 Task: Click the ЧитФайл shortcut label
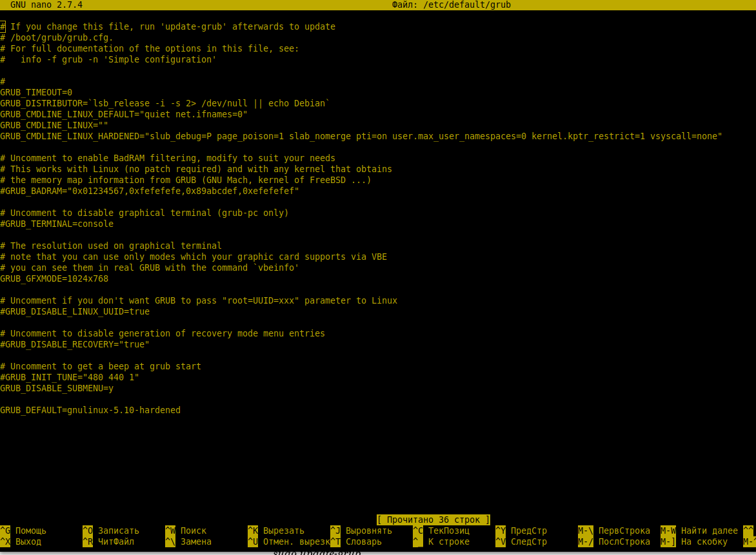(116, 541)
